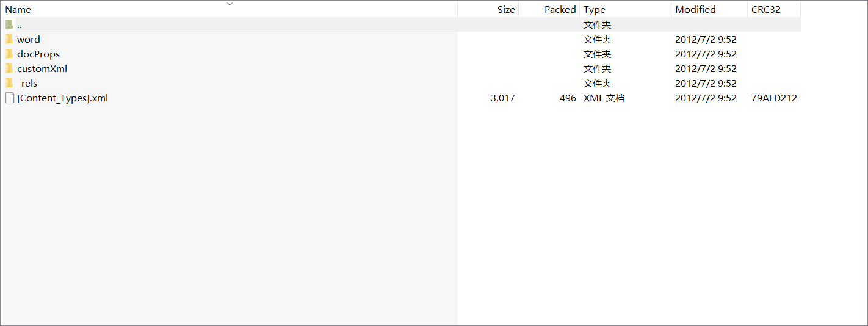
Task: Sort files by the Size column header
Action: [488, 9]
